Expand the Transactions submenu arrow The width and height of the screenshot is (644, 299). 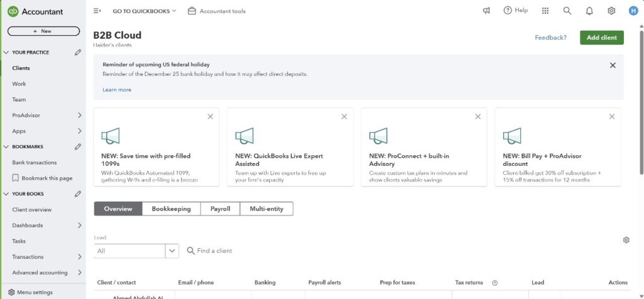[80, 257]
